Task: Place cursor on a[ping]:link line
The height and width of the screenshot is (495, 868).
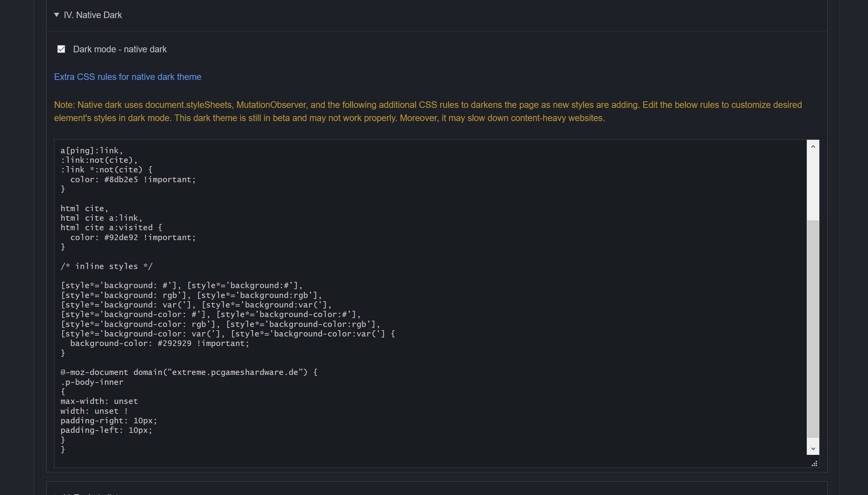Action: 92,151
